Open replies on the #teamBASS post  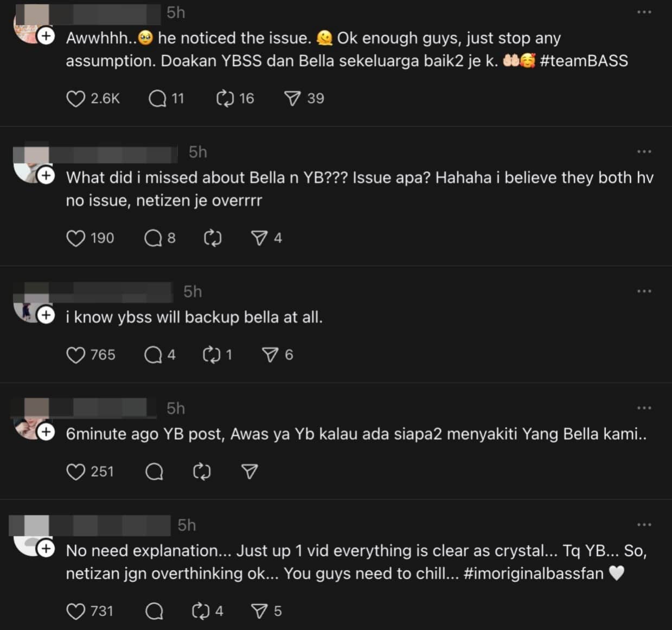[158, 99]
